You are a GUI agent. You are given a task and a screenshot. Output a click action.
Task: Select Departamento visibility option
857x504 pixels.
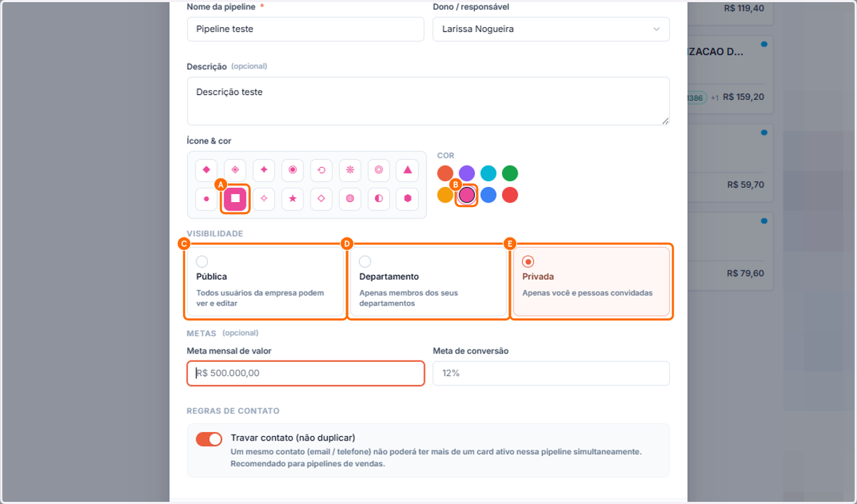coord(428,281)
